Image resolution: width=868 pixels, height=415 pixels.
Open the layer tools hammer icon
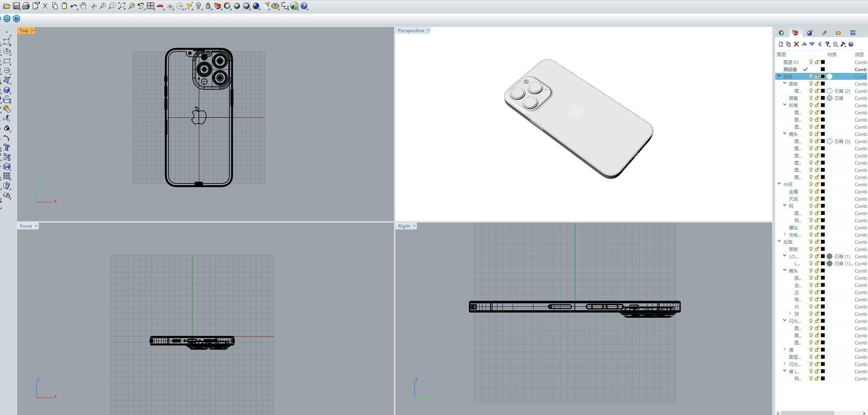tap(843, 44)
